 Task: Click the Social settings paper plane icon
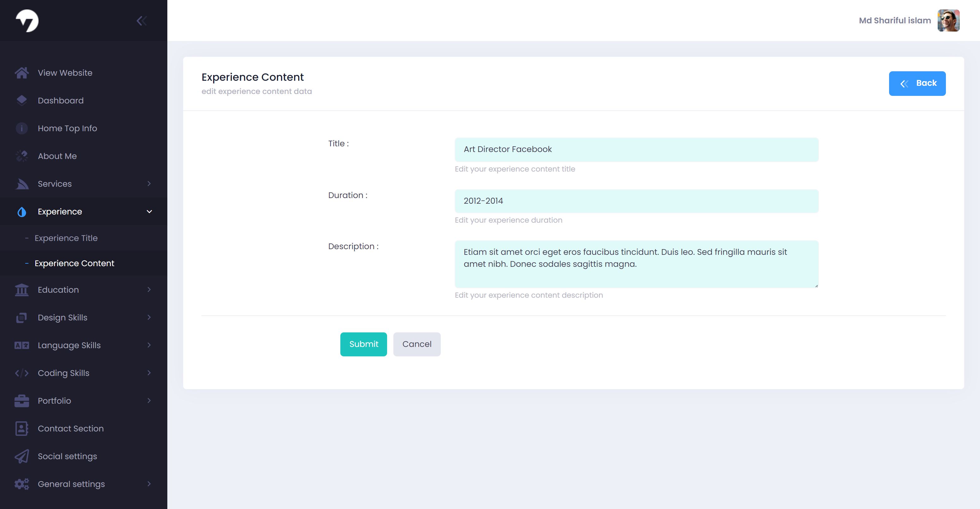[x=22, y=456]
